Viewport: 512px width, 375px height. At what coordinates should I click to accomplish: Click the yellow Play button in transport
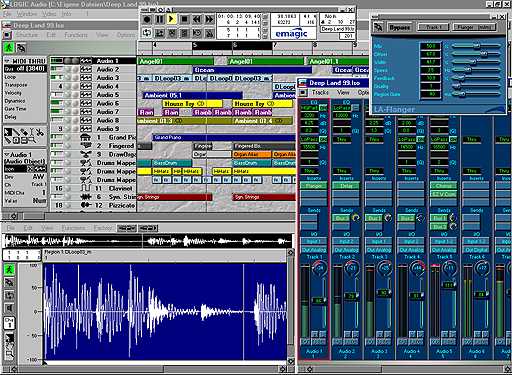coord(171,19)
